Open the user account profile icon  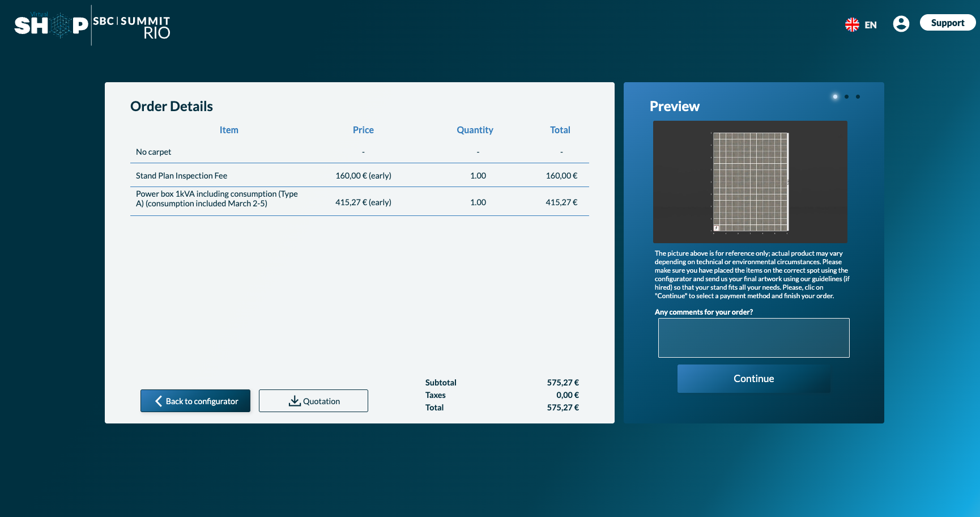click(x=901, y=24)
